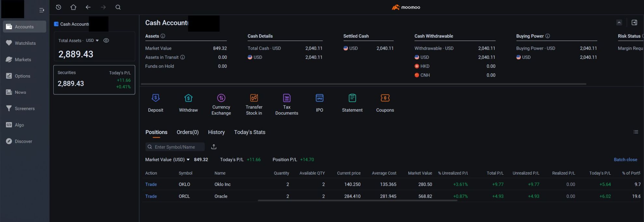
Task: Click OKLO current price 140.250
Action: [352, 184]
